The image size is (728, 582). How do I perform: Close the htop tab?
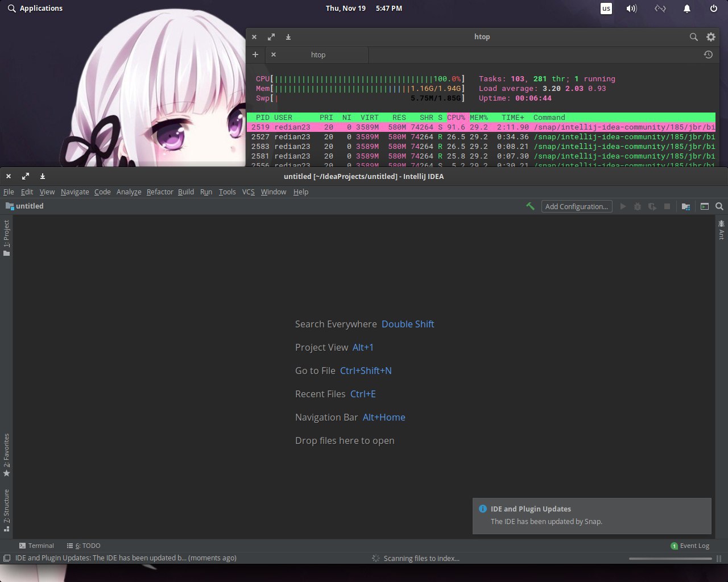(274, 55)
